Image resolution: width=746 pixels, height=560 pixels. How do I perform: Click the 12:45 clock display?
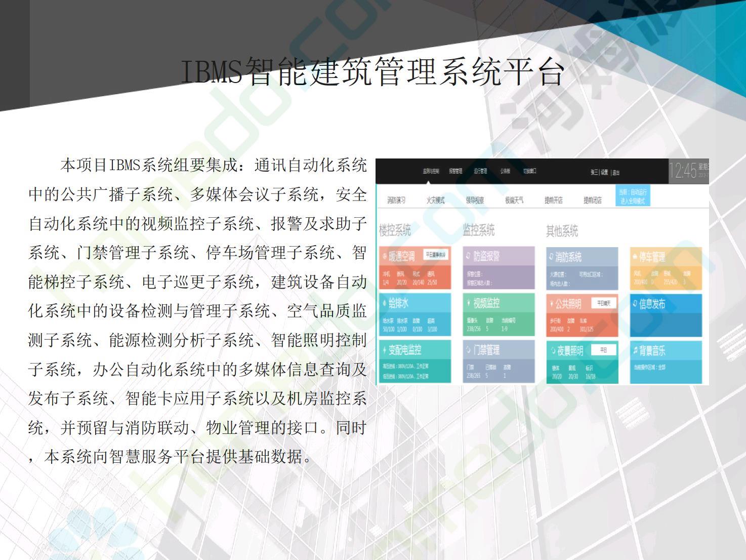click(683, 171)
